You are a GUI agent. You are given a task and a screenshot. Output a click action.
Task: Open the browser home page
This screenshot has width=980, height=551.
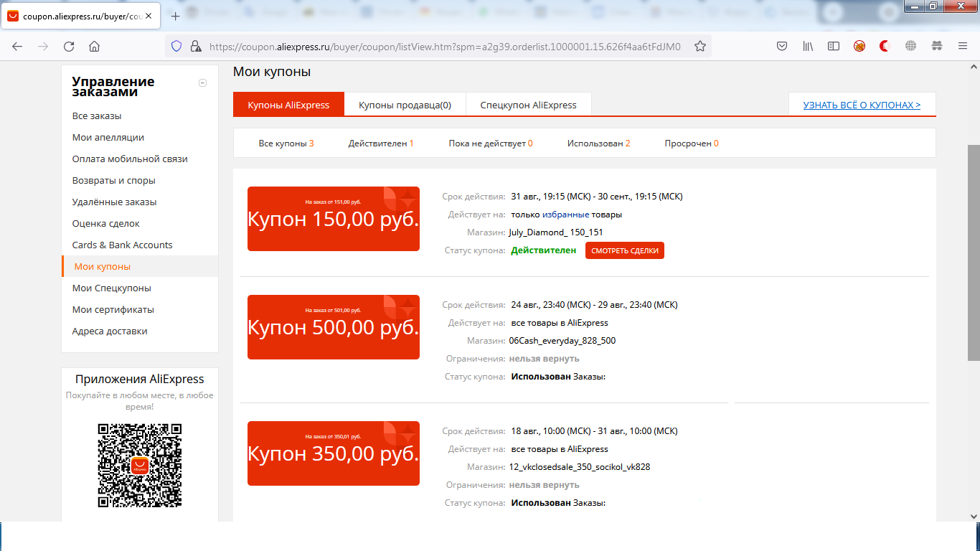tap(94, 47)
